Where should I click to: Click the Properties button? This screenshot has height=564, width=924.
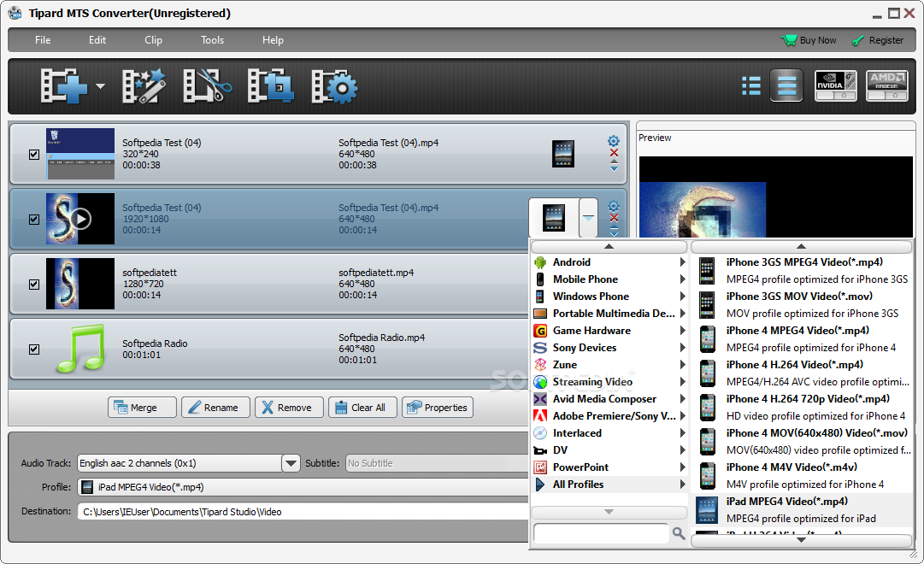click(438, 408)
